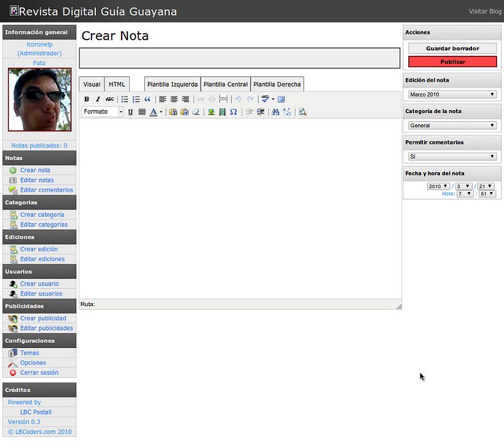Click the underline icon

pyautogui.click(x=130, y=112)
